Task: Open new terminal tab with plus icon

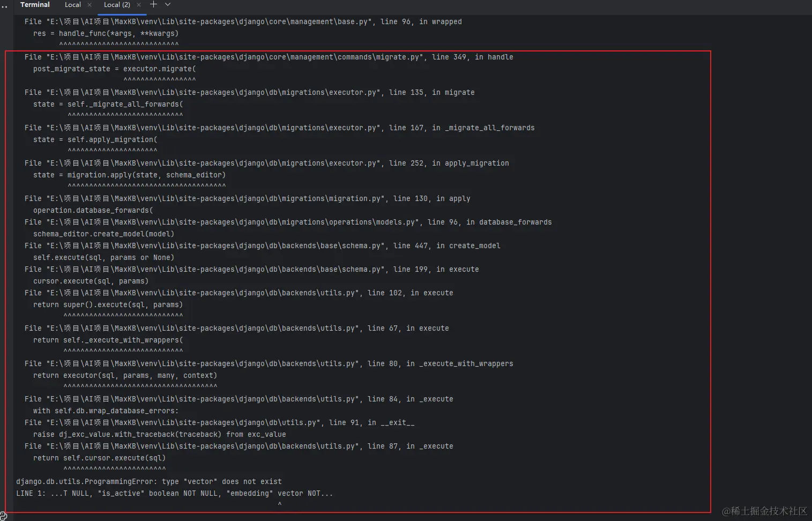Action: pyautogui.click(x=153, y=4)
